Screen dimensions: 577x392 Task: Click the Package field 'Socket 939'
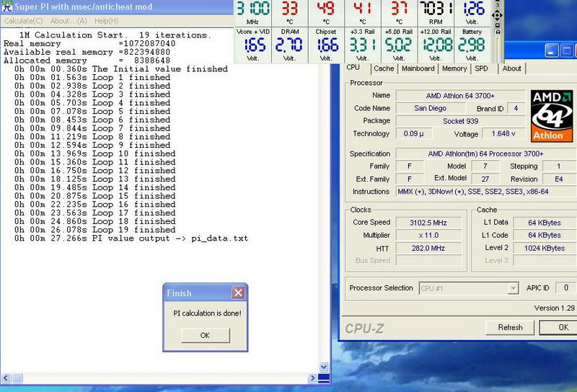tap(460, 121)
